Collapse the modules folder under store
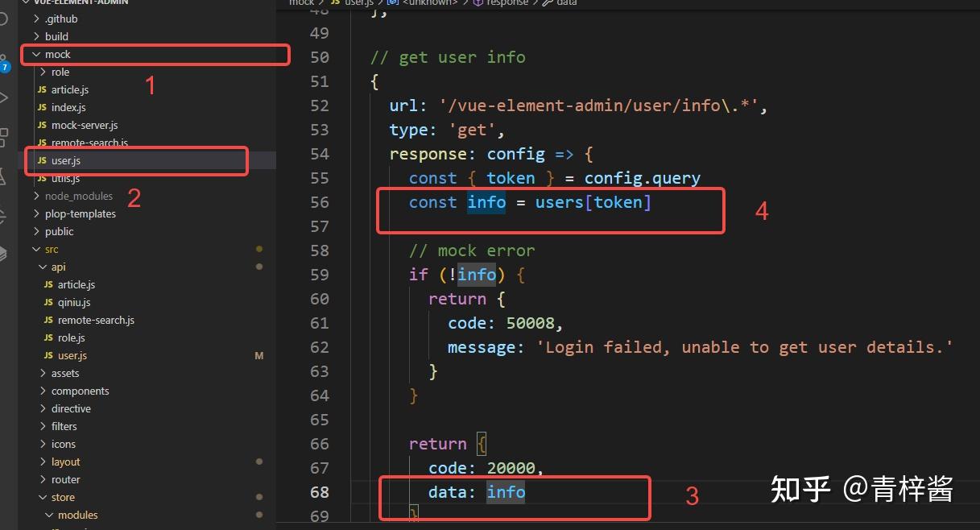 (78, 515)
